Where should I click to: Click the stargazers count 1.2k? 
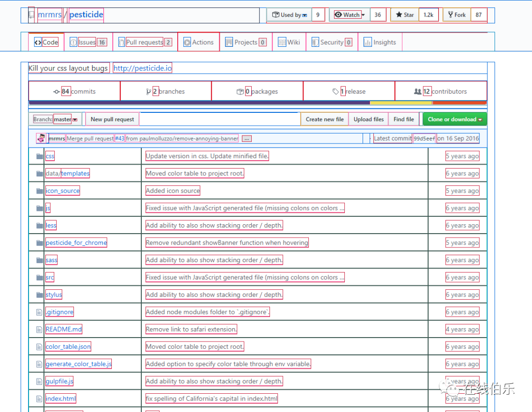pos(429,15)
